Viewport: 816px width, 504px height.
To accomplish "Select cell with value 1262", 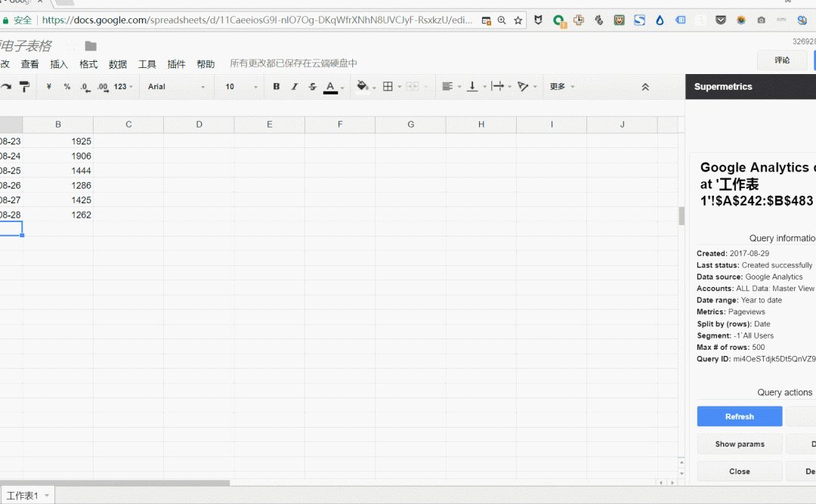I will 58,215.
